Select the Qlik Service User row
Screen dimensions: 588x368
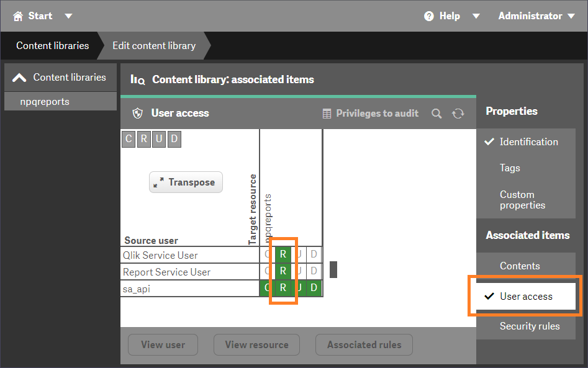[190, 255]
